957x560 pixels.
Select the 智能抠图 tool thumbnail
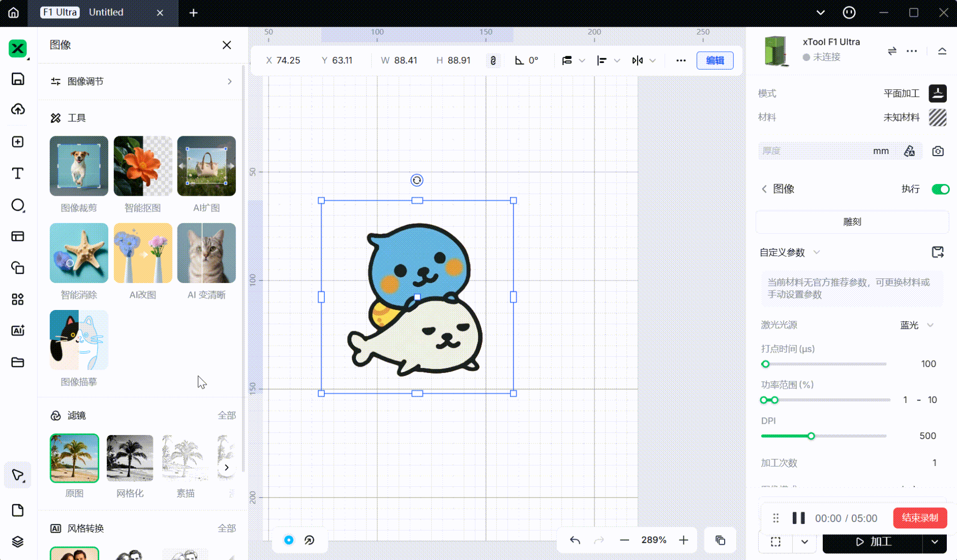pos(143,166)
